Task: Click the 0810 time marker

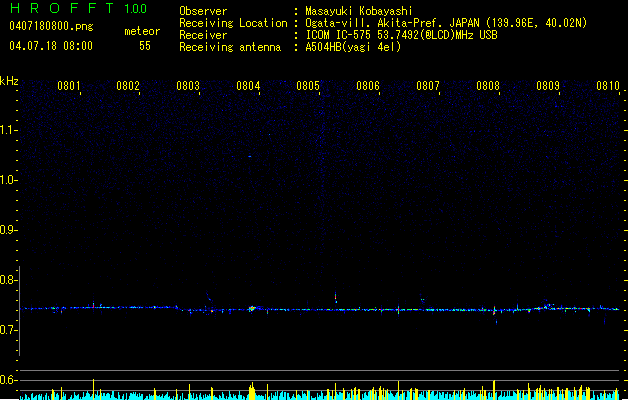Action: tap(608, 85)
